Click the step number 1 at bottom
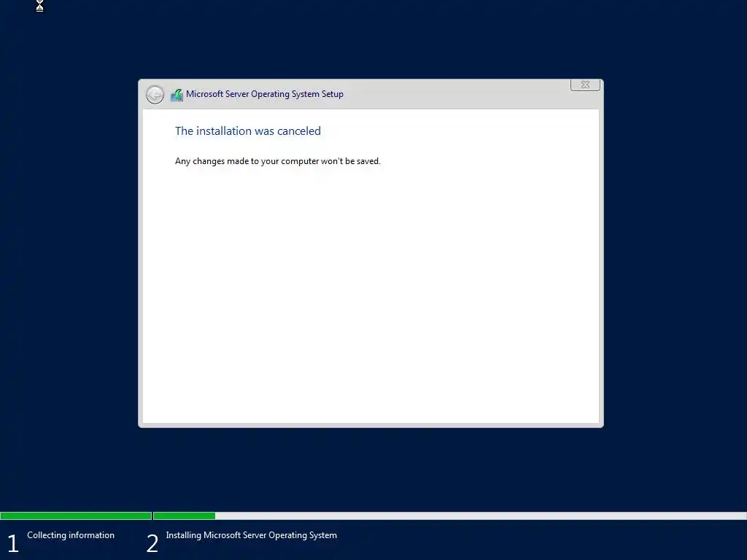The width and height of the screenshot is (747, 560). click(12, 543)
